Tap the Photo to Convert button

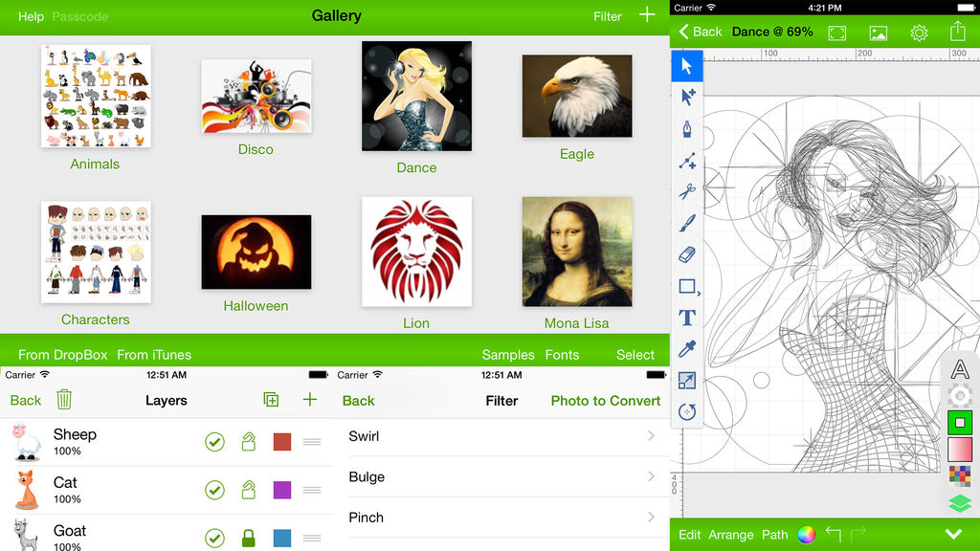coord(605,401)
